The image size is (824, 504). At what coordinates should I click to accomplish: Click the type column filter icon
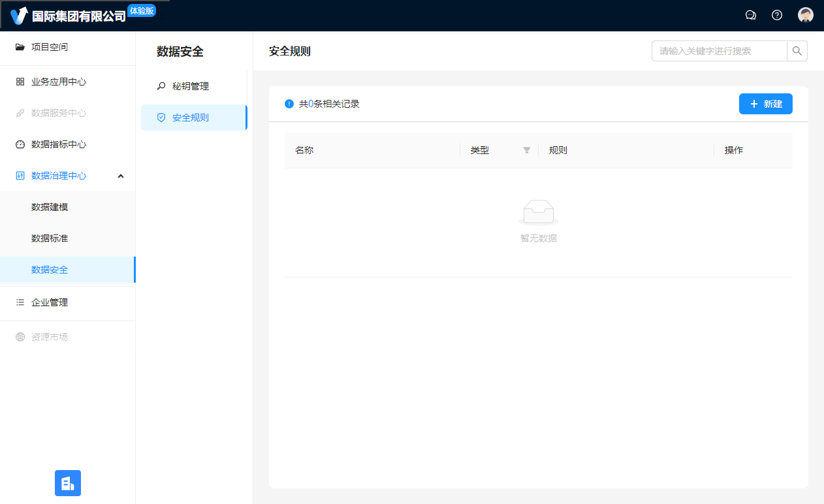coord(527,150)
